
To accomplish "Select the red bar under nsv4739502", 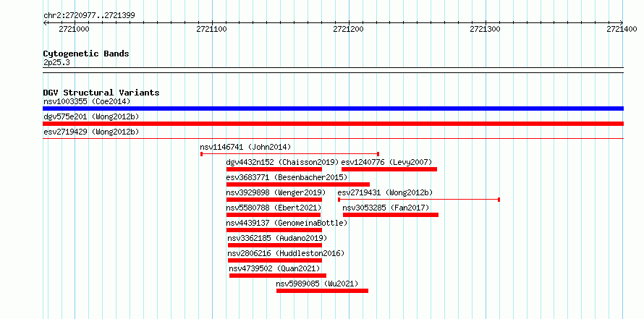I will tap(278, 276).
